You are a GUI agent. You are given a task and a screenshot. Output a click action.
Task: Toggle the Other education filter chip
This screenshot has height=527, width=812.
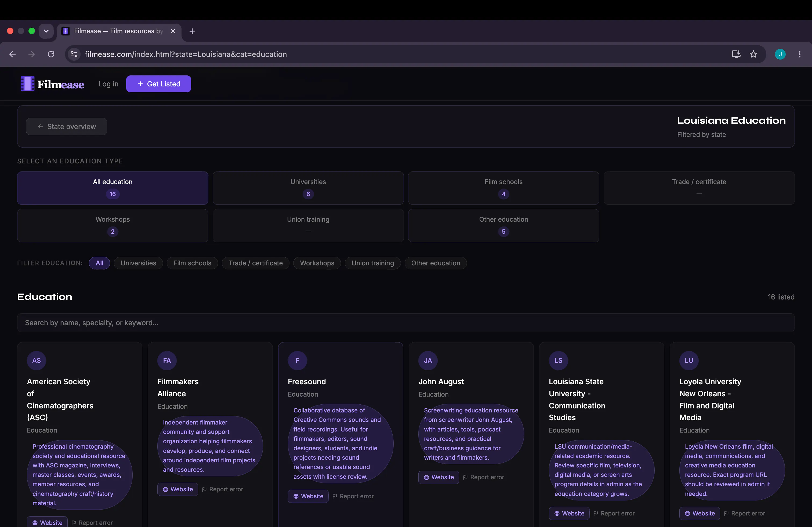(436, 263)
